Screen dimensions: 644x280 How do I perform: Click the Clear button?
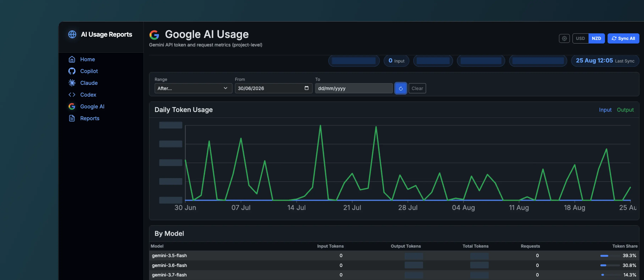click(417, 88)
